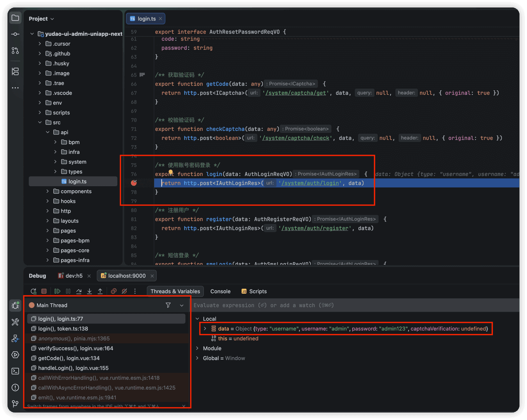
Task: Click the Step Out icon
Action: (100, 291)
